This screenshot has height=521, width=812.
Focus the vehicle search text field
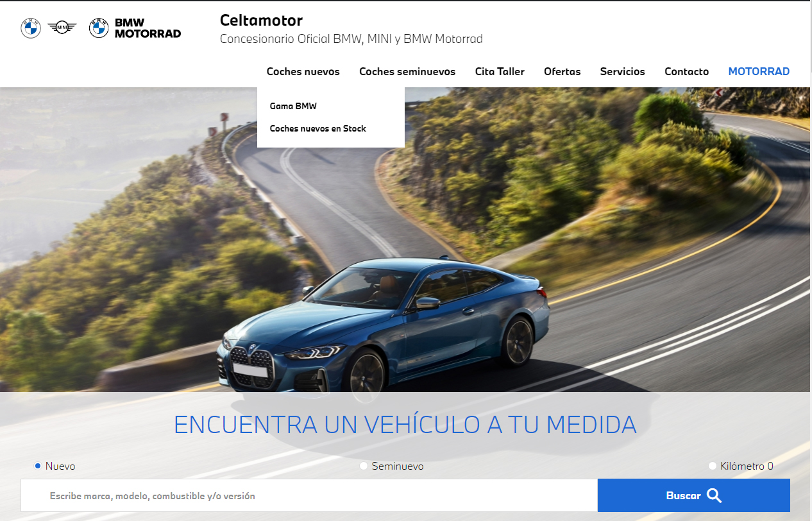309,495
